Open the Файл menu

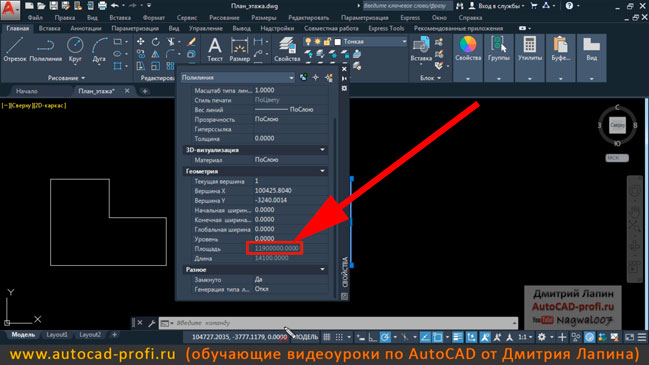pos(35,18)
